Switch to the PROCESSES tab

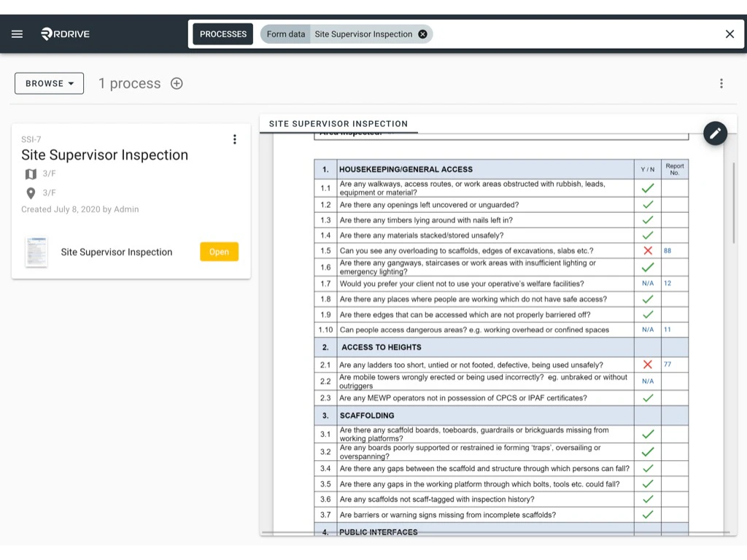(222, 34)
